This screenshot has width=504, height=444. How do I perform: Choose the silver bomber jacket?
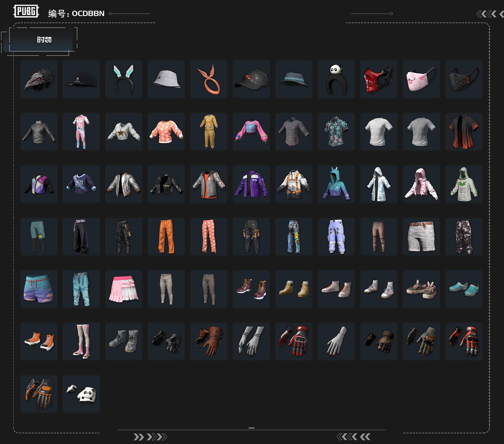coord(124,184)
